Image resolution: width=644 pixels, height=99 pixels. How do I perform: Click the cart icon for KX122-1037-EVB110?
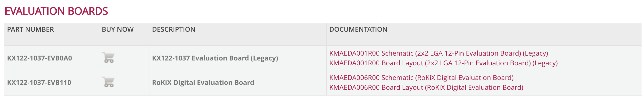point(108,82)
